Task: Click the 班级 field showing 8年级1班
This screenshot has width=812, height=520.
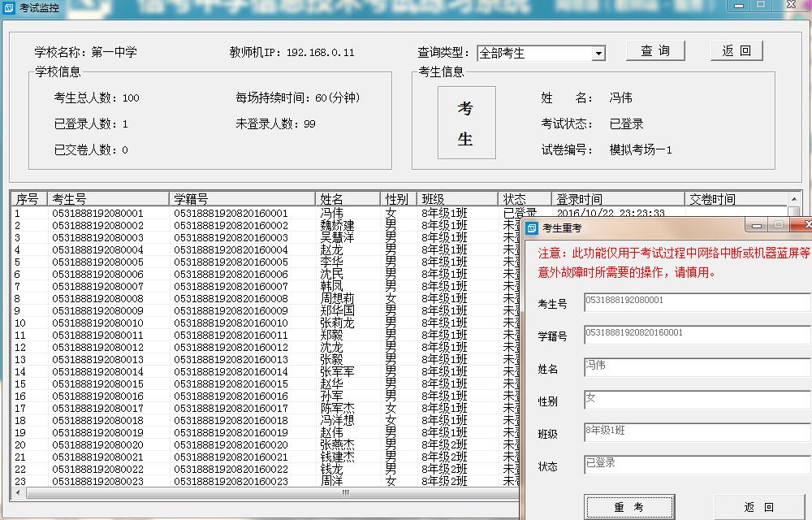Action: click(x=697, y=433)
